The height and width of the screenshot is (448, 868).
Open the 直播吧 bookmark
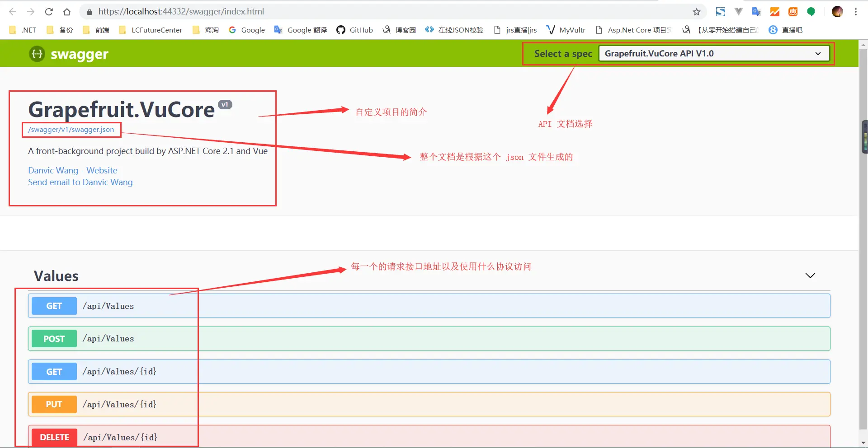click(786, 30)
